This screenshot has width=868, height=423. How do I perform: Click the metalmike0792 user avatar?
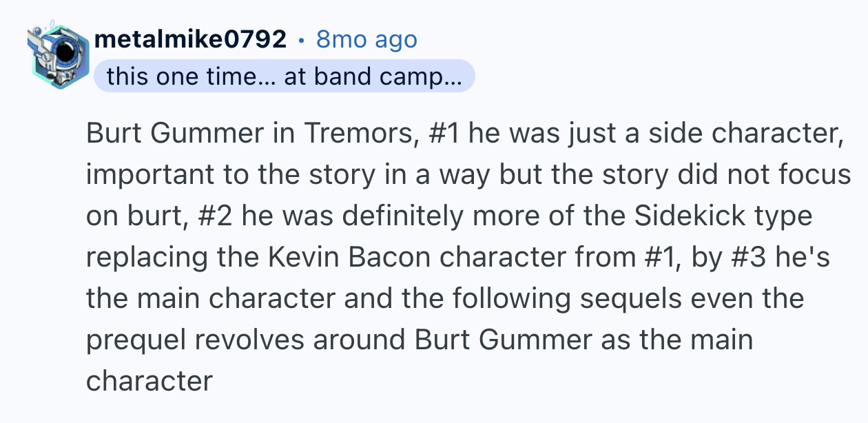[x=58, y=57]
